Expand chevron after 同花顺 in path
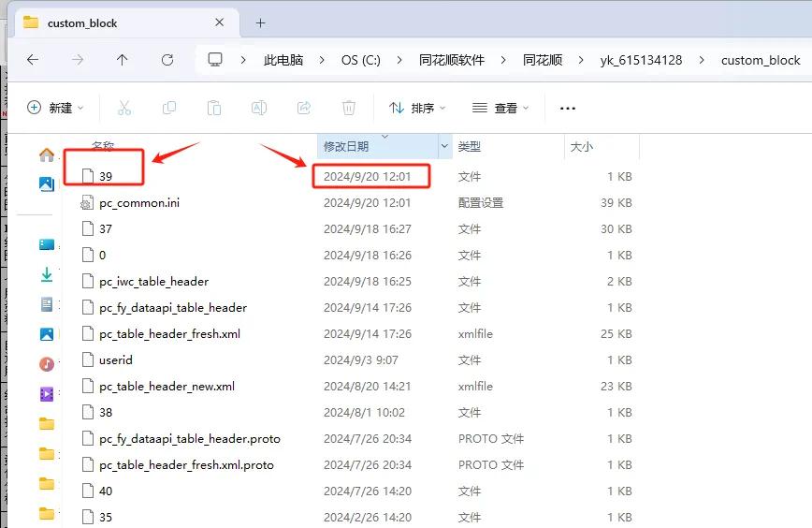812x528 pixels. 581,60
